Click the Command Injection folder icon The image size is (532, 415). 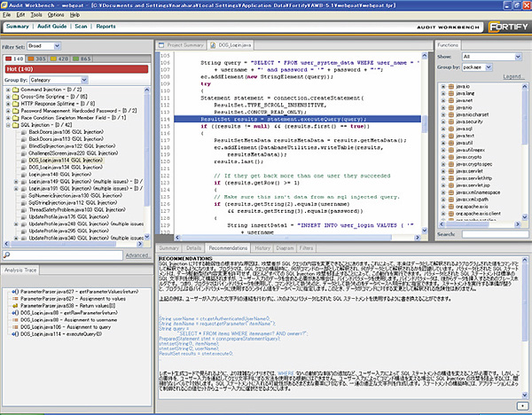click(16, 90)
